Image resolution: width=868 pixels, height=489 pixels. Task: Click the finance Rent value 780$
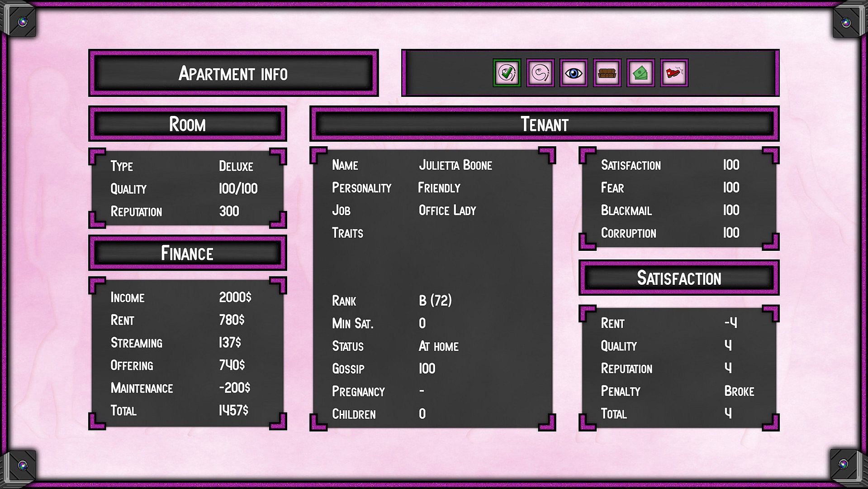tap(232, 320)
